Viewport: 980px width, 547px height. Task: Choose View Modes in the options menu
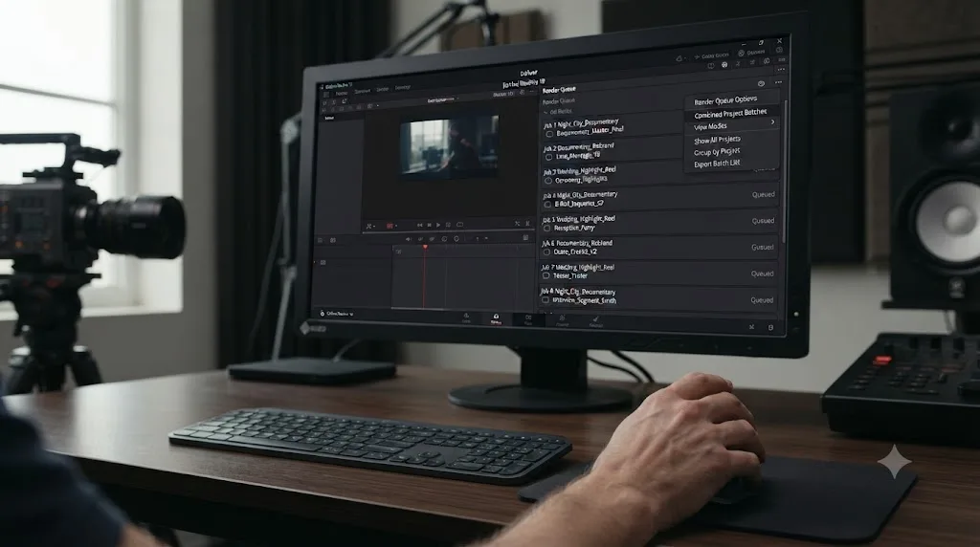[710, 126]
